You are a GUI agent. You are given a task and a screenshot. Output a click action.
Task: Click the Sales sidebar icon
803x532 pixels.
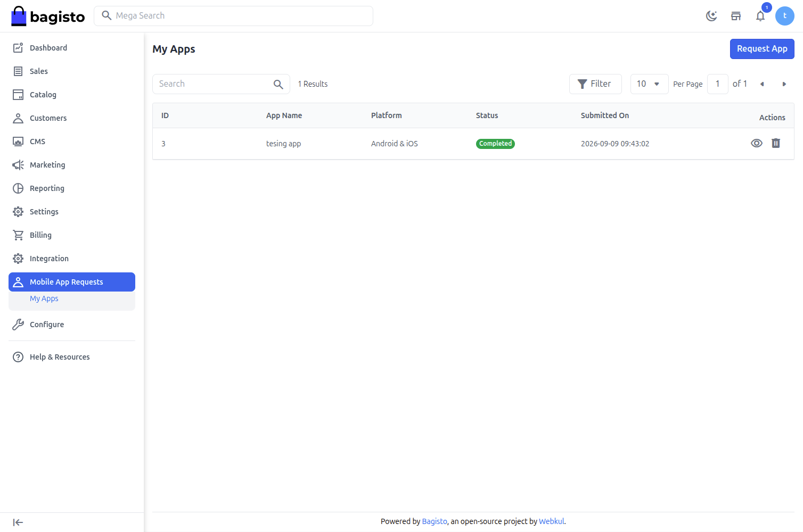18,71
